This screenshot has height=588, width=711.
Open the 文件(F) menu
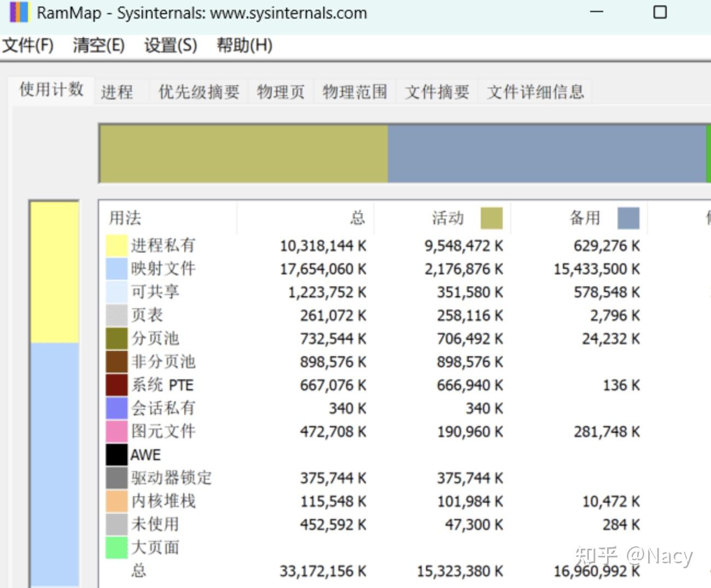28,46
